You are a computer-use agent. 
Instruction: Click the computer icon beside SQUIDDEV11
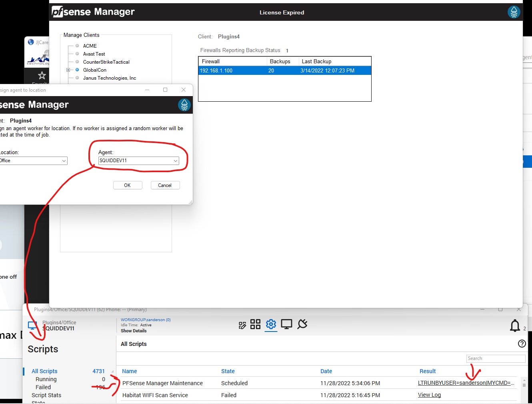(x=33, y=326)
